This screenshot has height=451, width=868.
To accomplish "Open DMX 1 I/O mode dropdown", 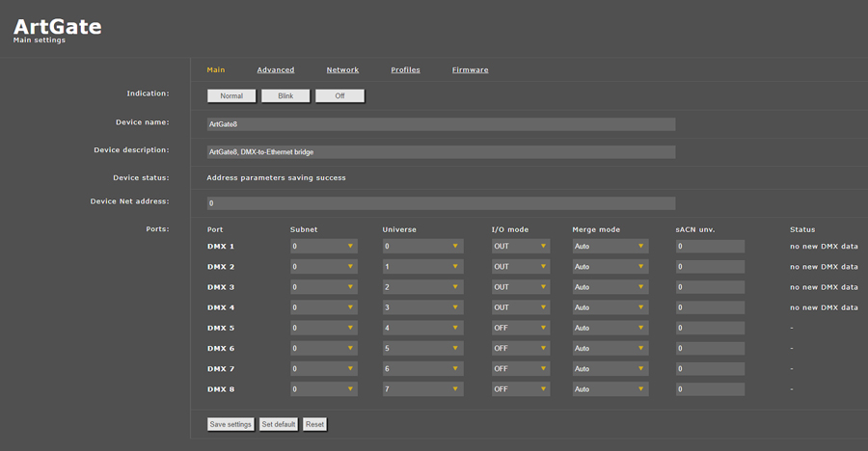I will (x=521, y=247).
